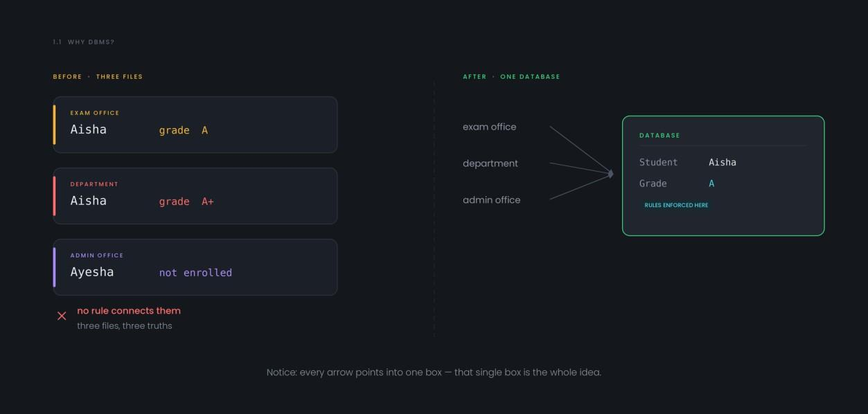Click the 'RULES ENFORCED HERE' badge

(676, 205)
